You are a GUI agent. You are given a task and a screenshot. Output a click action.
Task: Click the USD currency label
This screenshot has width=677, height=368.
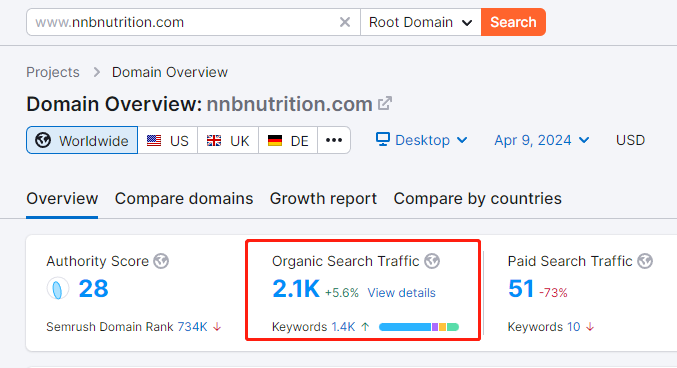tap(630, 140)
